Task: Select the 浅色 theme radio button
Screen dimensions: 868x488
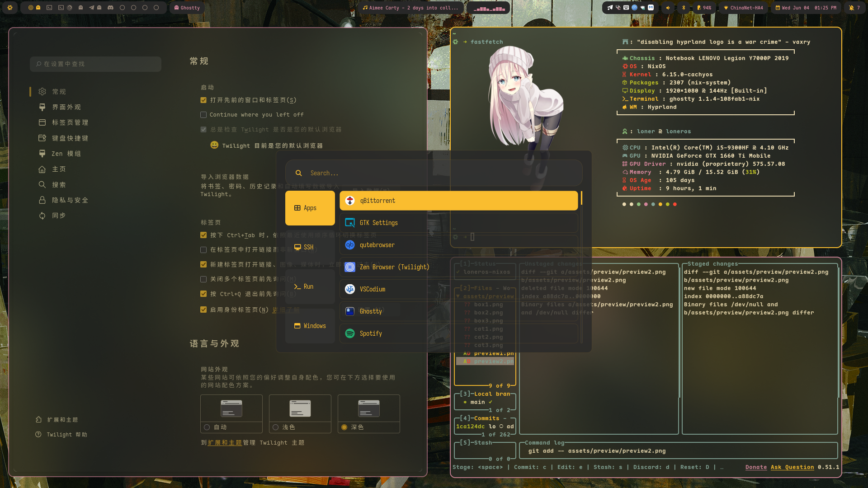Action: [276, 427]
